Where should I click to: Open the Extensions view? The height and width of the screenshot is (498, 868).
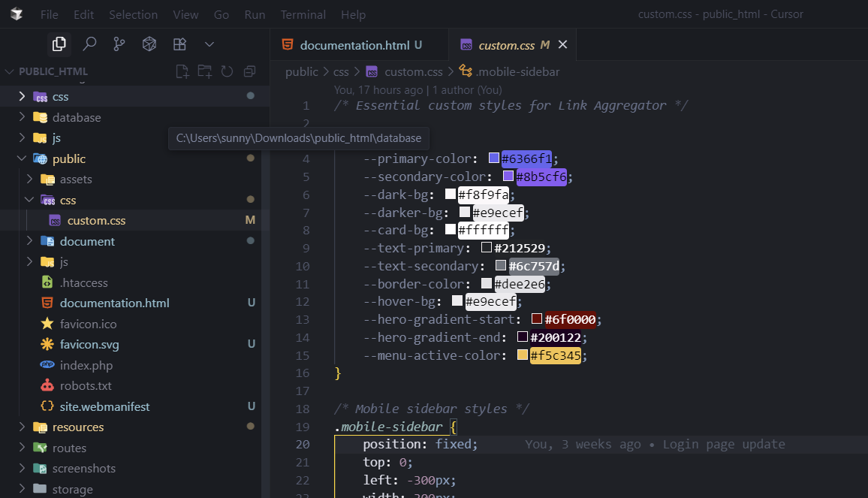click(179, 44)
